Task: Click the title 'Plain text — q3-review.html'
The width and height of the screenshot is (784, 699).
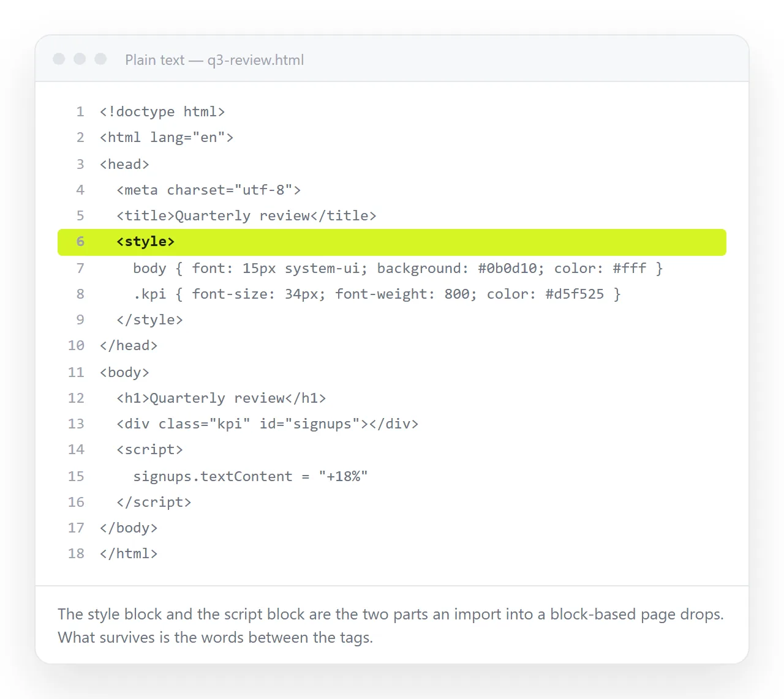Action: click(214, 60)
